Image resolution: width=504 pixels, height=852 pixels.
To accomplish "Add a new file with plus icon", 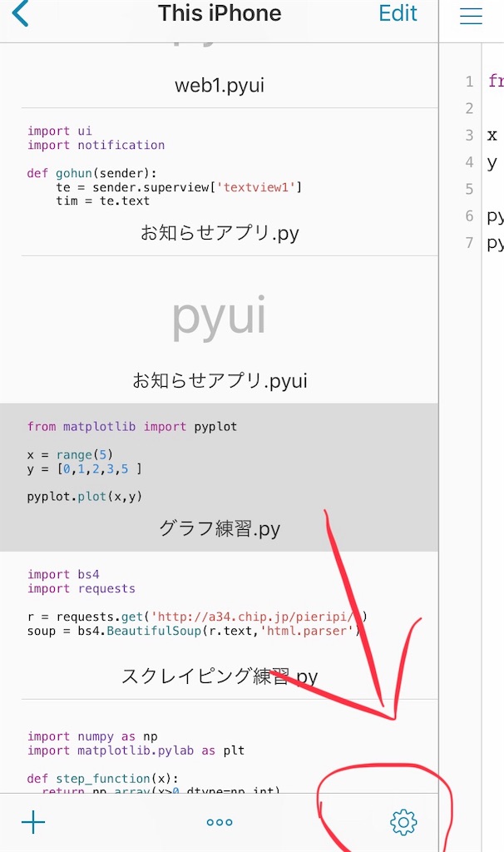I will [33, 822].
